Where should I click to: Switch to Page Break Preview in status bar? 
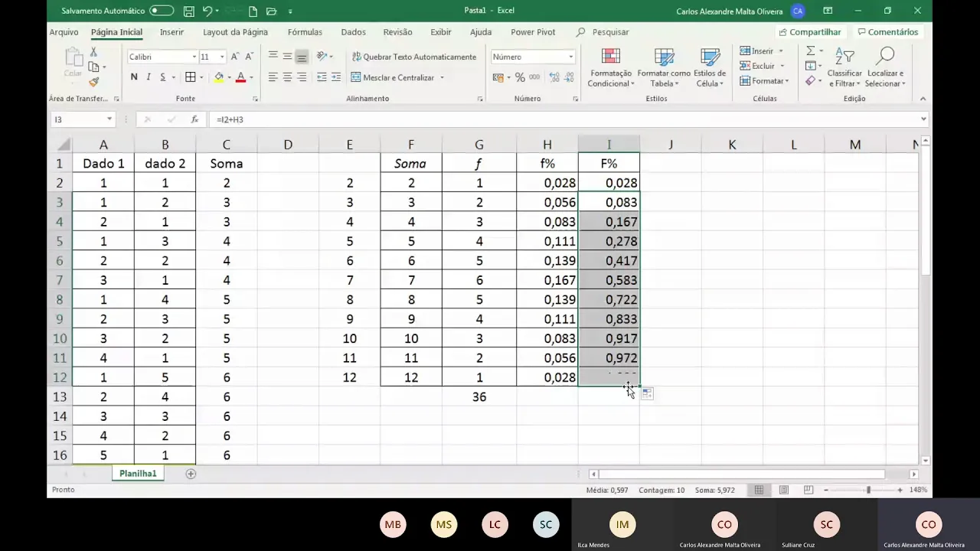(808, 490)
